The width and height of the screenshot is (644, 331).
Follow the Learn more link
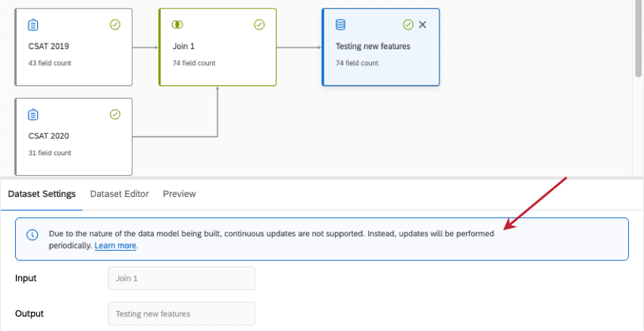coord(115,246)
